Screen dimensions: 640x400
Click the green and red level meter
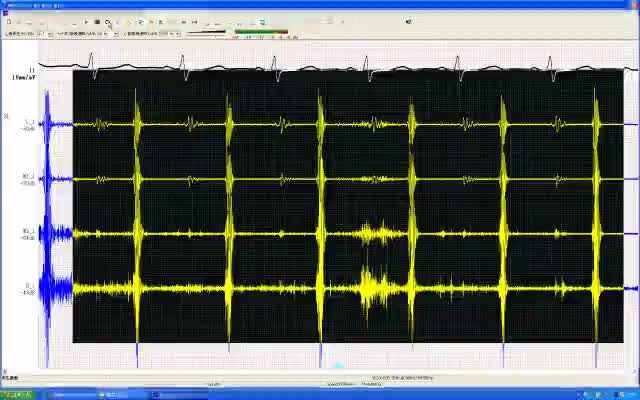260,33
